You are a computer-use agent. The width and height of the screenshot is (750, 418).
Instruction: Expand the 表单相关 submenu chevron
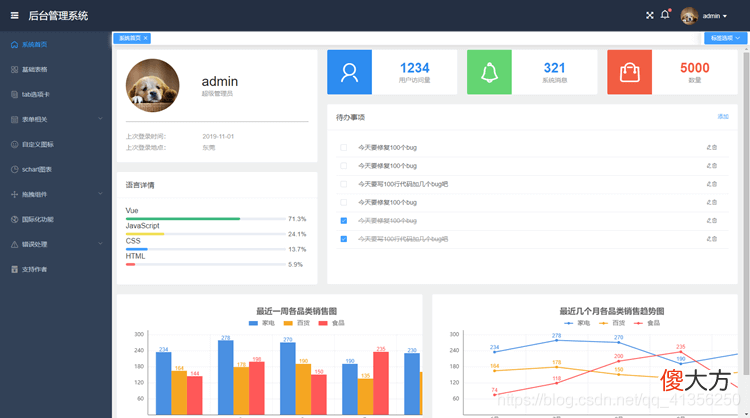point(100,119)
